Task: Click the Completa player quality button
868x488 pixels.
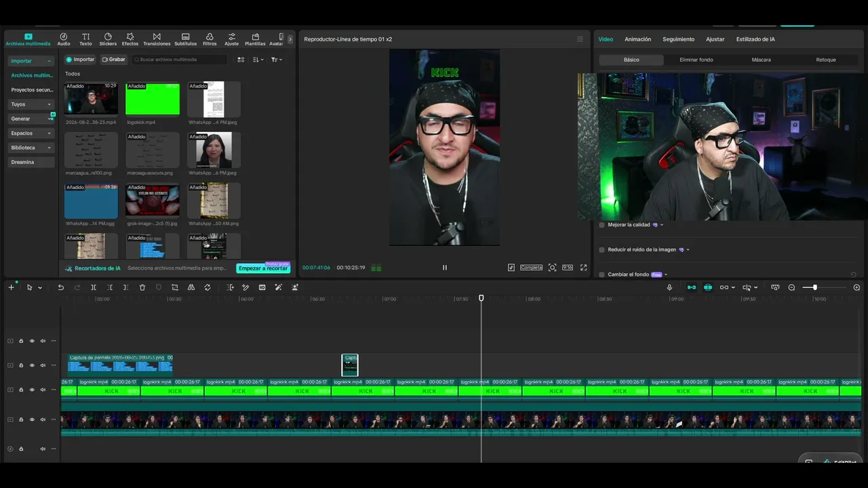Action: (531, 268)
